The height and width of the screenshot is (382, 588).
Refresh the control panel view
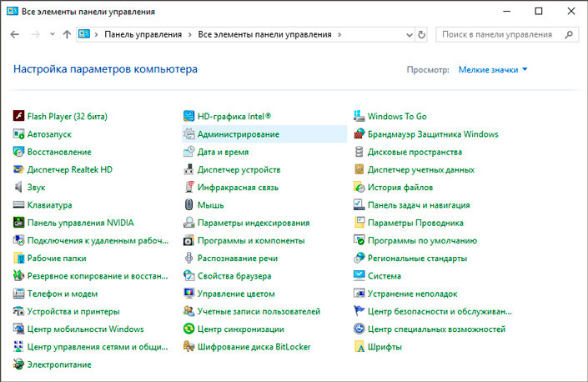421,34
